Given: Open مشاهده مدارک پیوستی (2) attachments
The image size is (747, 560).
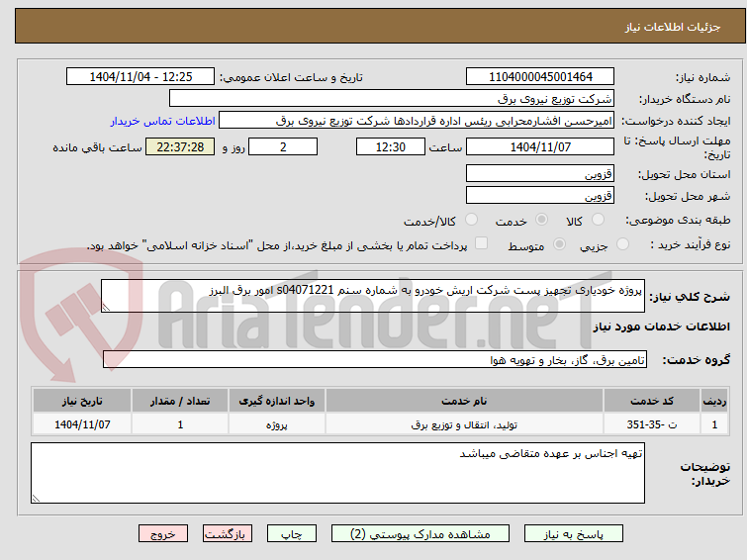Looking at the screenshot, I should tap(420, 534).
